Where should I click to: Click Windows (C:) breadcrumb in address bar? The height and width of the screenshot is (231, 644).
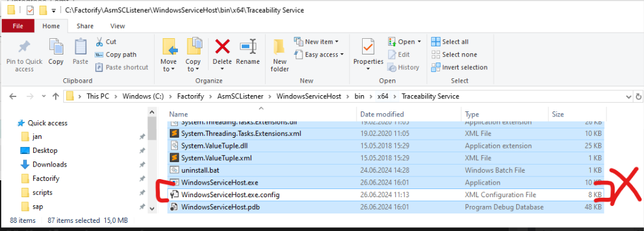142,96
